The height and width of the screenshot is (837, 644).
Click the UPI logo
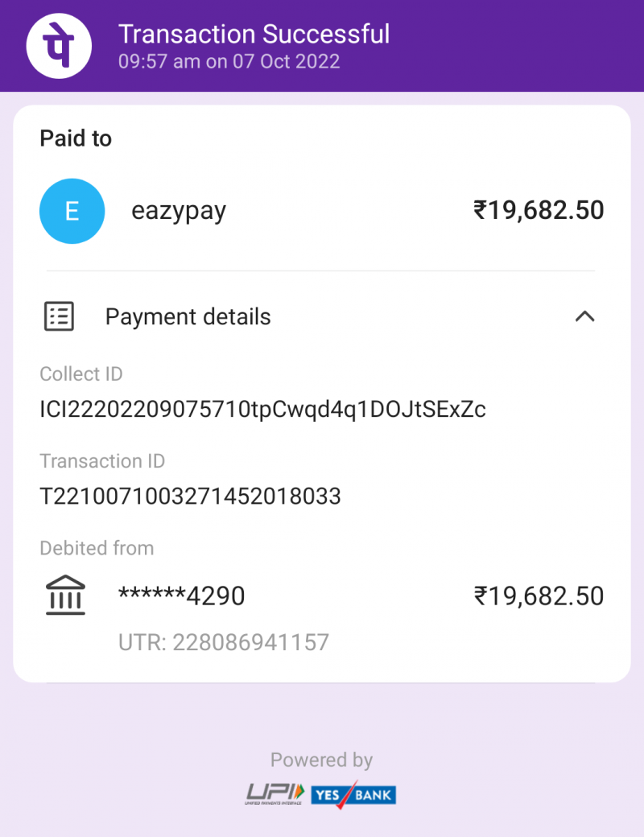pyautogui.click(x=275, y=794)
